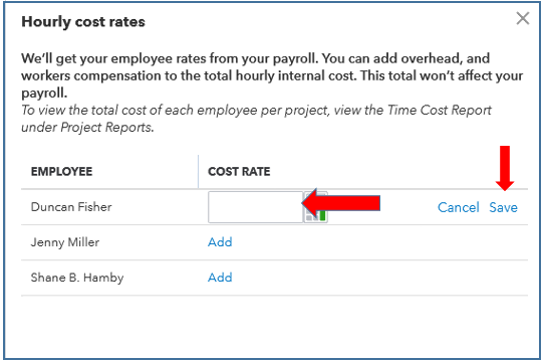Screen dimensions: 542x360
Task: Close the Hourly cost rates dialog
Action: [523, 18]
